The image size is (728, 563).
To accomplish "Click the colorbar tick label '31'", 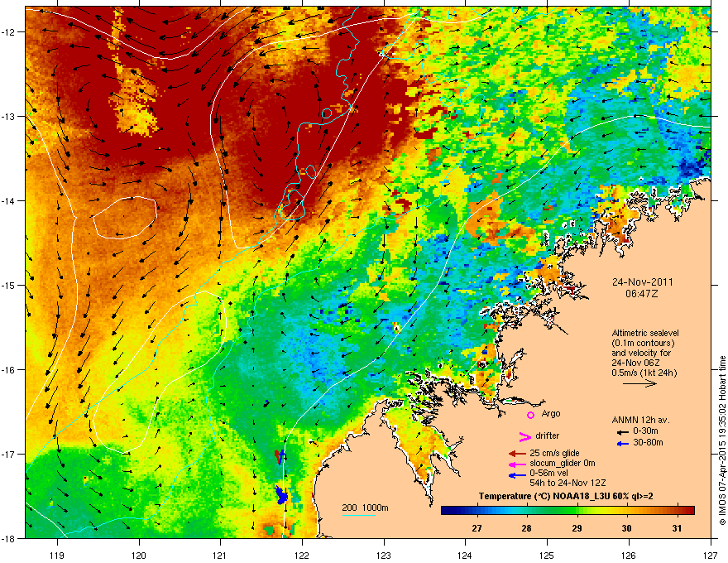I will 677,528.
